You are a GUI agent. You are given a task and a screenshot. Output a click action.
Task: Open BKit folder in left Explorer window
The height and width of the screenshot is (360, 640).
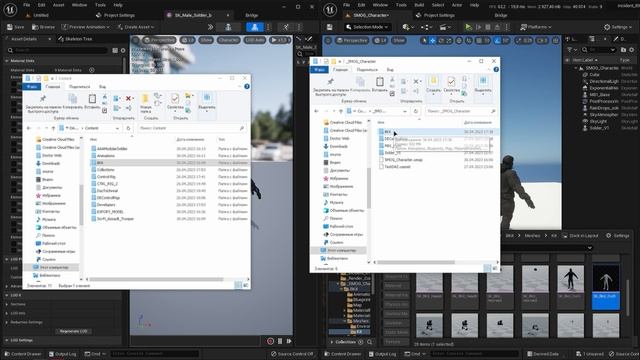[x=100, y=162]
